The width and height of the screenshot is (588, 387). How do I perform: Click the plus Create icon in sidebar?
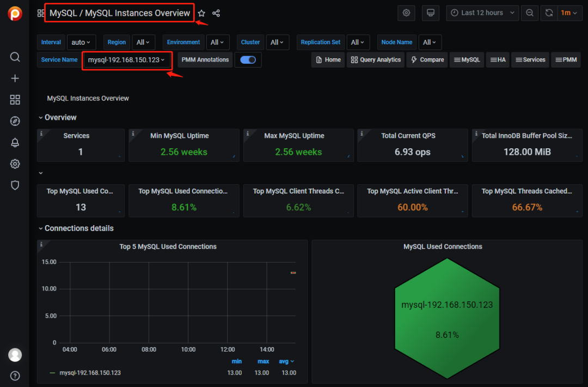tap(15, 78)
